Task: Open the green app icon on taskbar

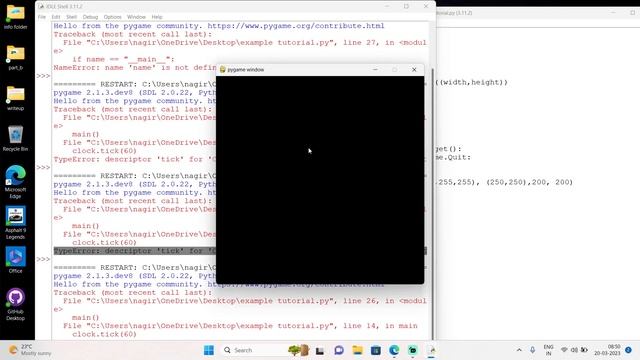Action: coord(413,350)
